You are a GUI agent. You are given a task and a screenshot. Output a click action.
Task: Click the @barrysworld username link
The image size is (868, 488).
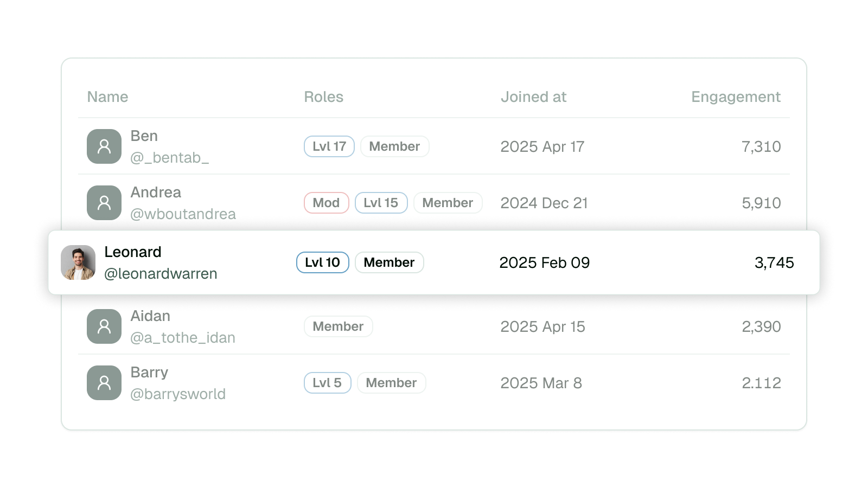click(179, 394)
